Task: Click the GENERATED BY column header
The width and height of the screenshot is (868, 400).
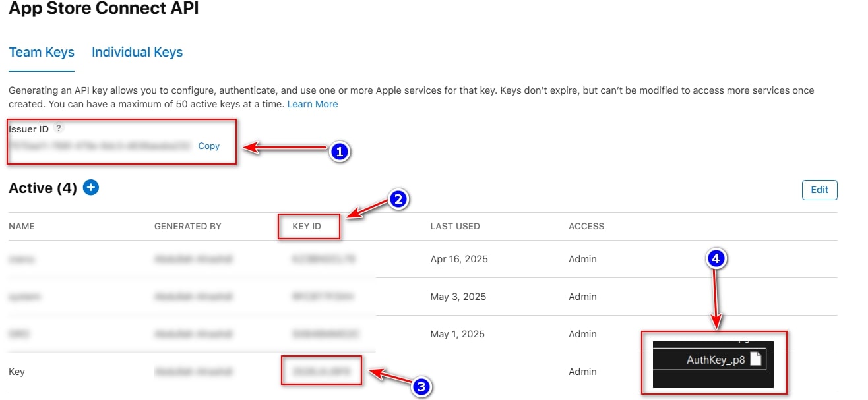Action: click(x=188, y=226)
